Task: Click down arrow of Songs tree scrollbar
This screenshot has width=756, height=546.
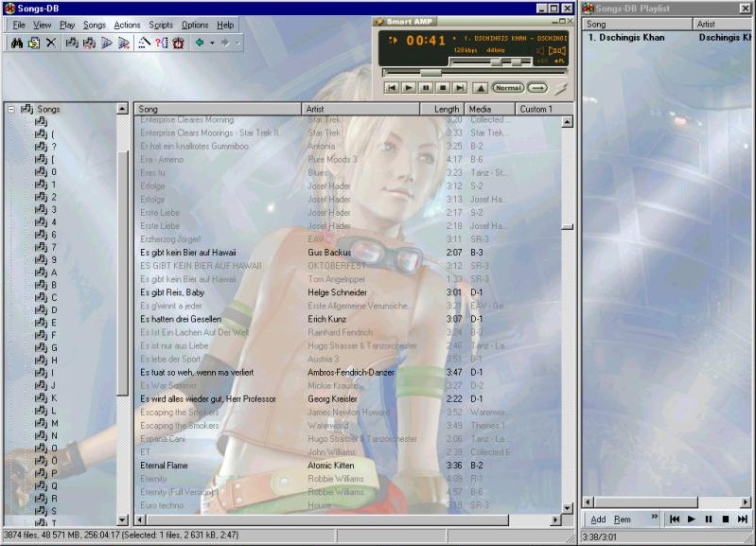Action: [122, 520]
